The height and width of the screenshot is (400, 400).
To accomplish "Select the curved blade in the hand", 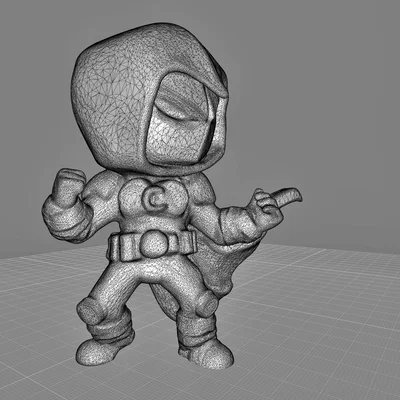I will [287, 197].
